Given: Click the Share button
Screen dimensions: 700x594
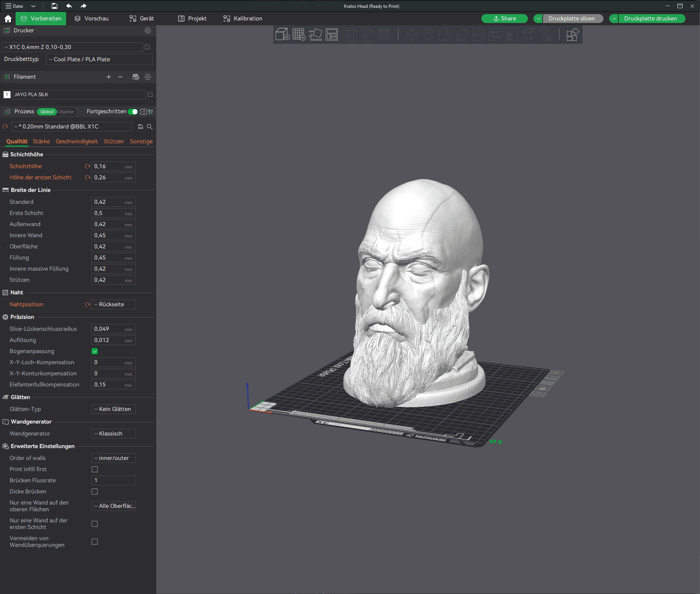Looking at the screenshot, I should point(504,19).
